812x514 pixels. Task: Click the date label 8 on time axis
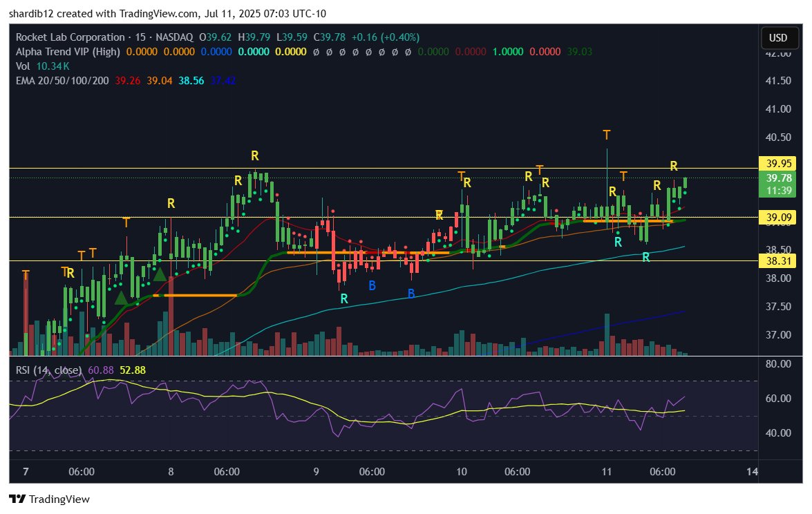tap(171, 472)
